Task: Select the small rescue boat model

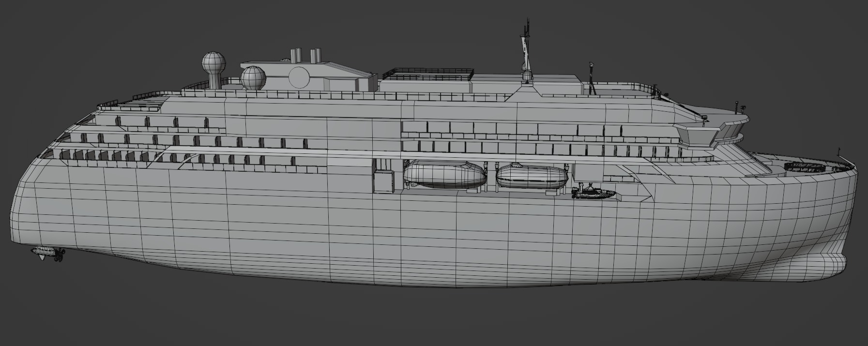Action: coord(594,191)
